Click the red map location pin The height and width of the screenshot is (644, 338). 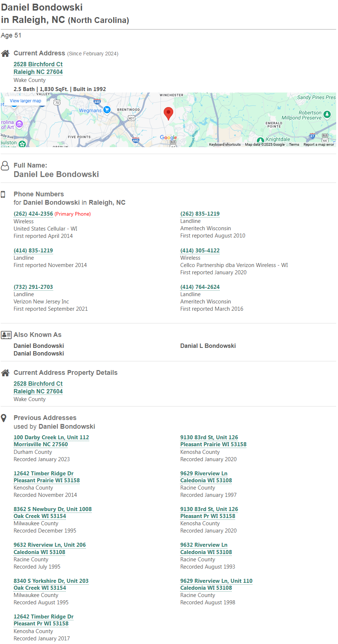pyautogui.click(x=168, y=114)
